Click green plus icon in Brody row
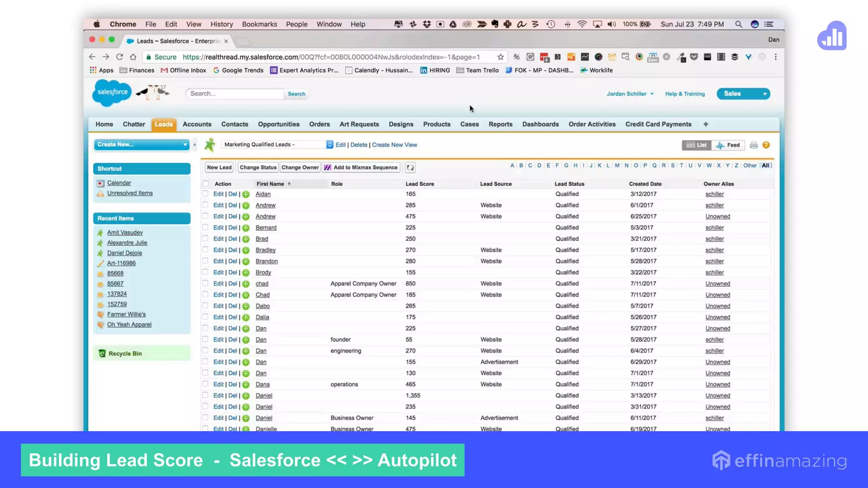Image resolution: width=868 pixels, height=488 pixels. click(246, 273)
